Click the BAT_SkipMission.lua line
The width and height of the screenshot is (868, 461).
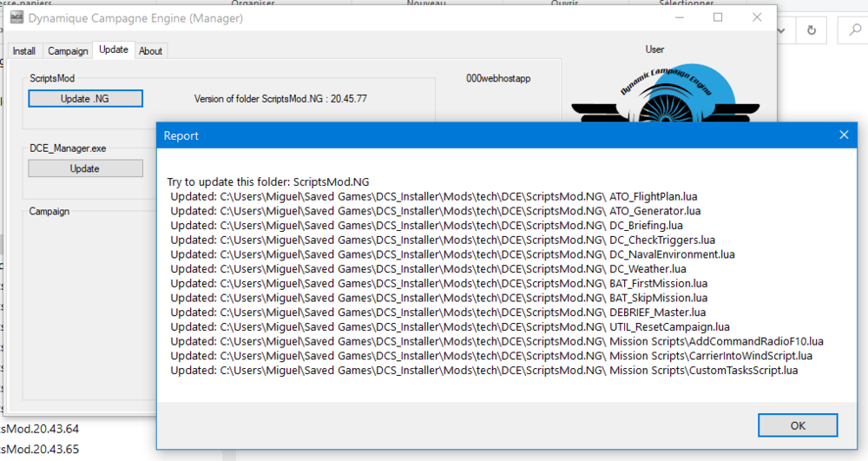point(438,298)
